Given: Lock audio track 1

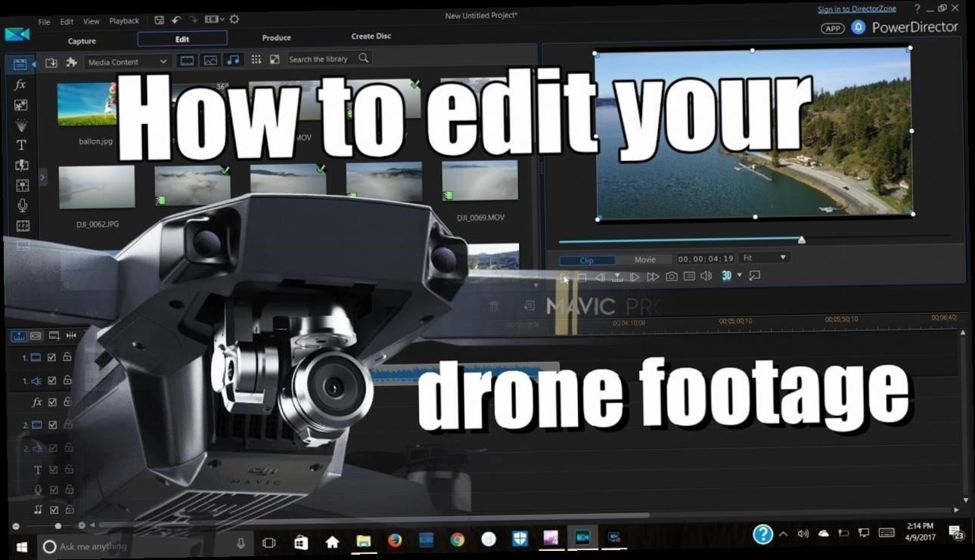Looking at the screenshot, I should [67, 380].
